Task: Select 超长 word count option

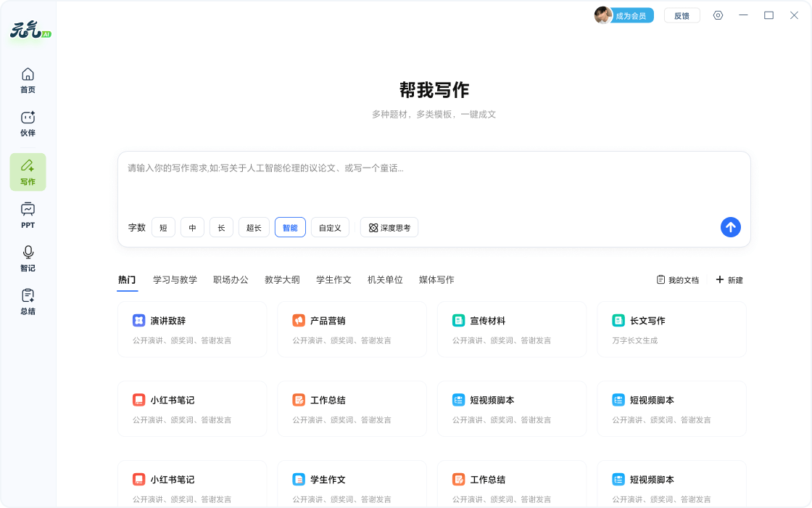Action: [254, 228]
